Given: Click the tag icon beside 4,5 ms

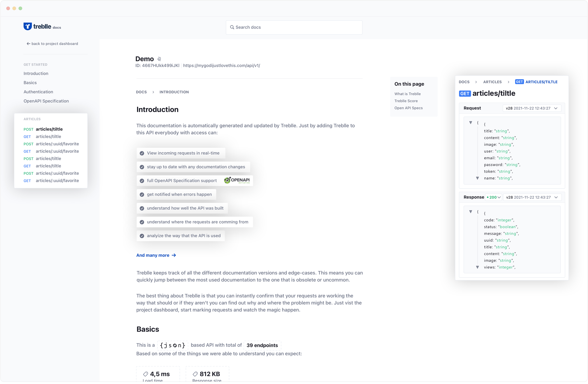Looking at the screenshot, I should click(x=145, y=374).
